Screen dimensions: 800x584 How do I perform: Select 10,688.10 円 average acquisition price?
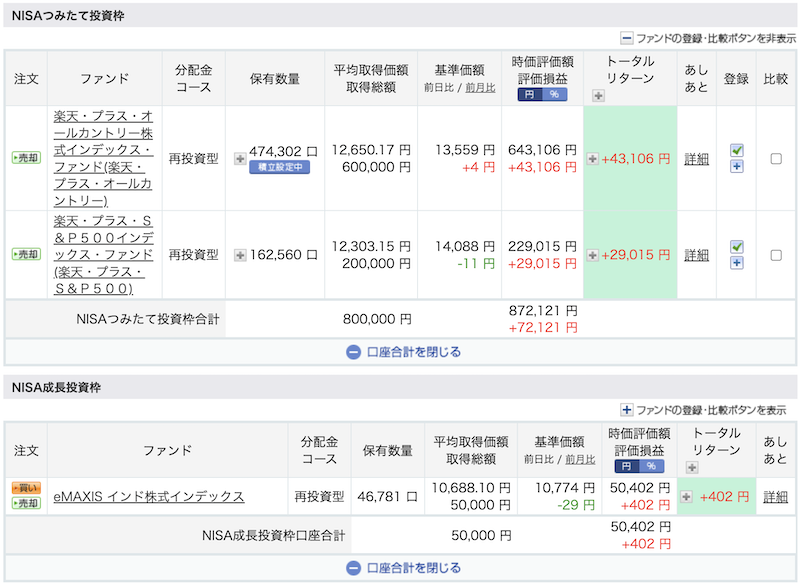point(471,488)
